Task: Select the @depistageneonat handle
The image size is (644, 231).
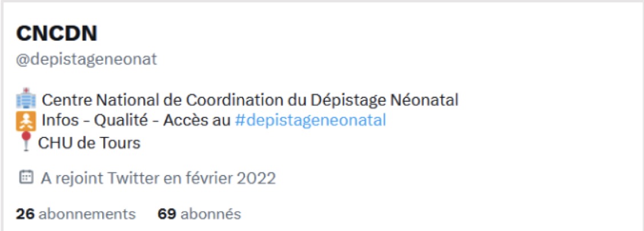Action: tap(86, 58)
